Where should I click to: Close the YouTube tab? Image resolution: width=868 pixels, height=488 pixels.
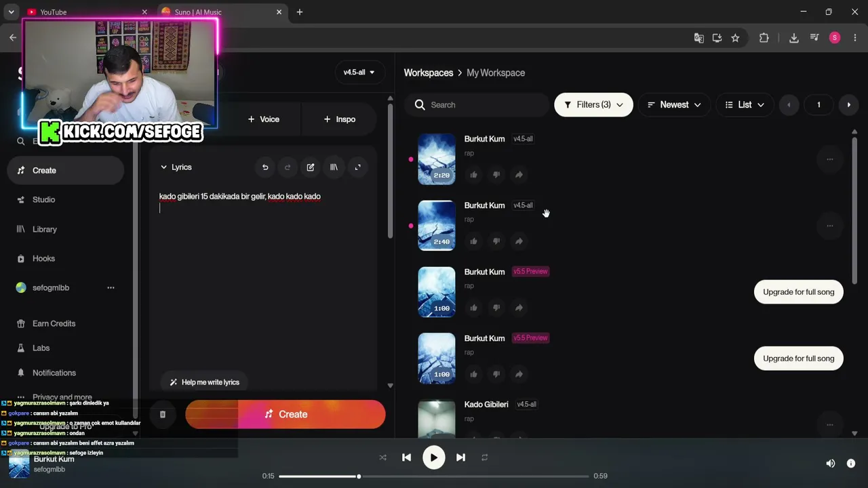[144, 12]
